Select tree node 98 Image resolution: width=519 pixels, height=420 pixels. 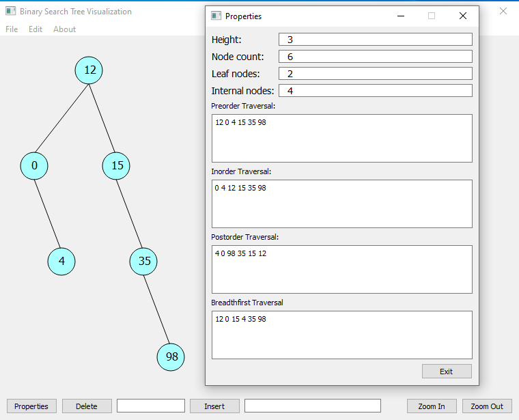tap(171, 357)
